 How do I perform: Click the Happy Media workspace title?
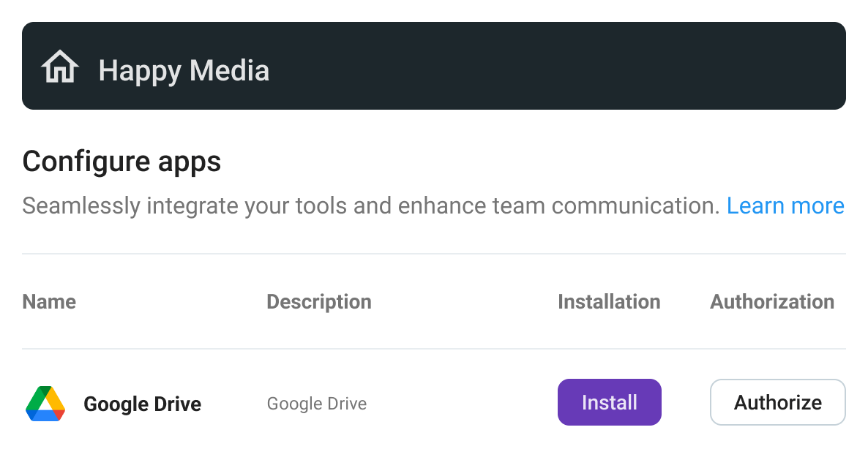(x=184, y=71)
